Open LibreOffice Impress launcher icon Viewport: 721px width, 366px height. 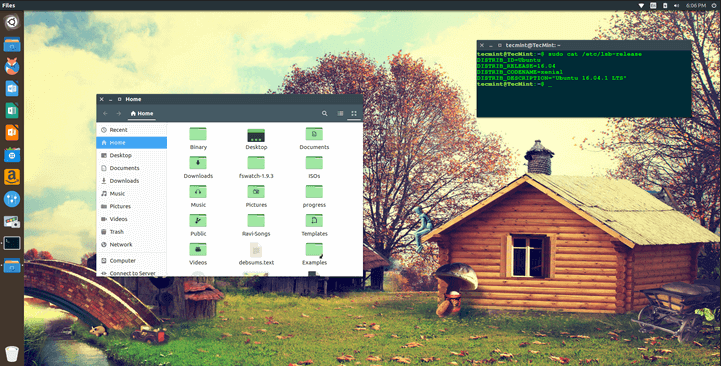click(x=12, y=132)
